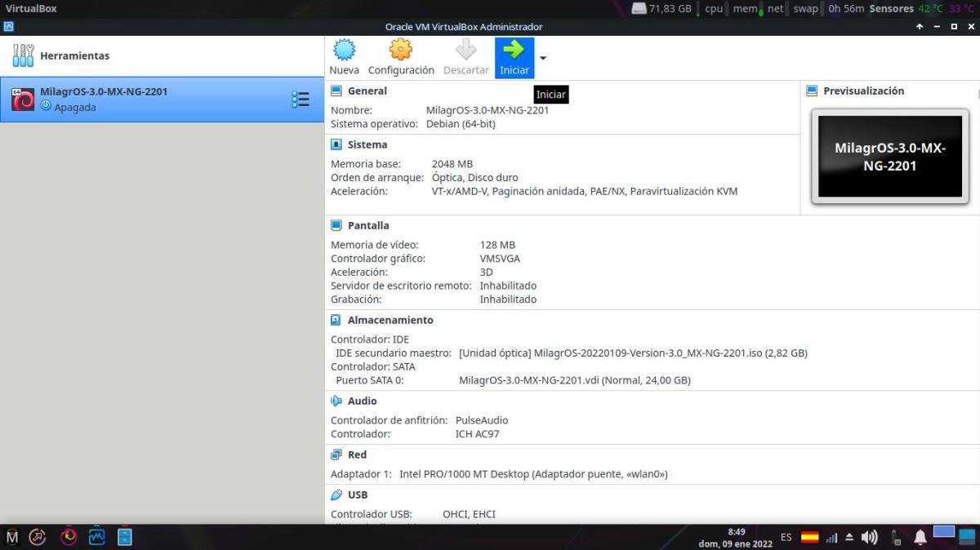Click the network signal tray icon
The height and width of the screenshot is (550, 980).
[x=831, y=538]
